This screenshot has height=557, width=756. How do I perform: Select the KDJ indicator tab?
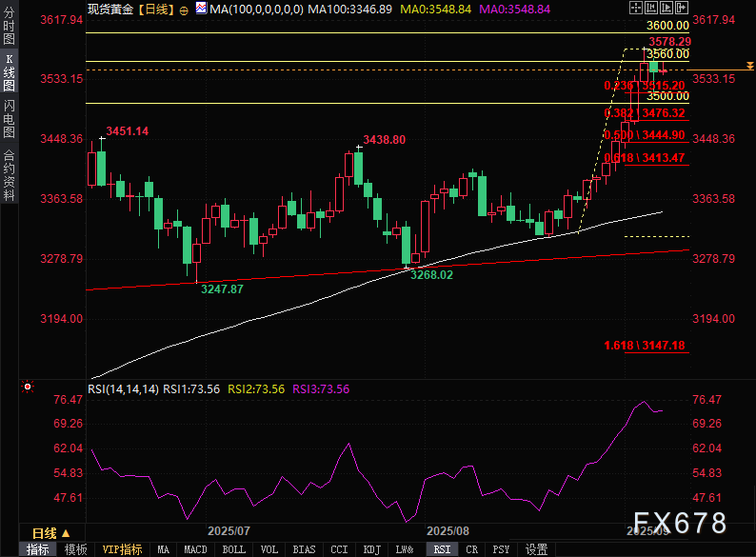(371, 549)
